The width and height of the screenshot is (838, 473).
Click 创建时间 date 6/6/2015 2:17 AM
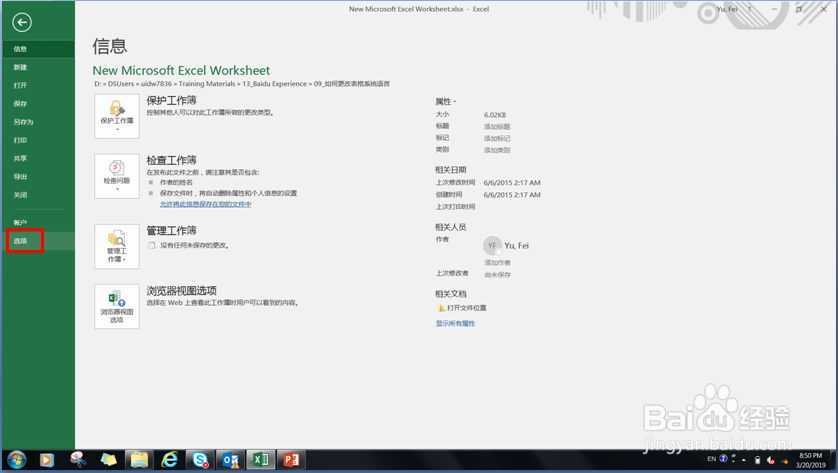[x=512, y=195]
